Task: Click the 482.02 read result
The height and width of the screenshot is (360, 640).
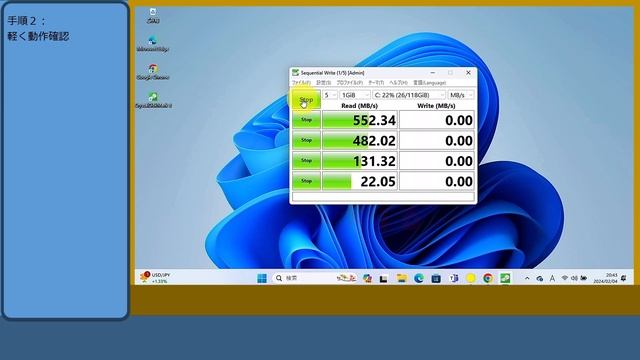Action: coord(360,140)
